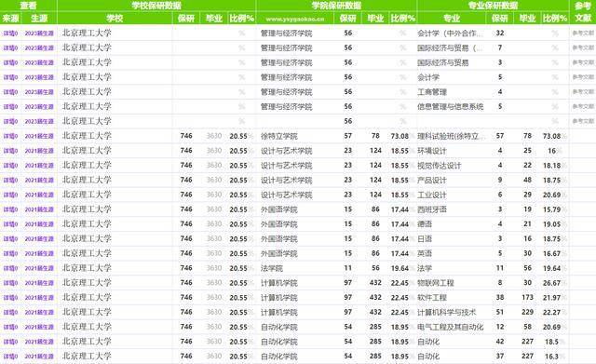Viewport: 596px width, 364px height.
Task: Click the 21.97 ratio value
Action: (x=551, y=298)
